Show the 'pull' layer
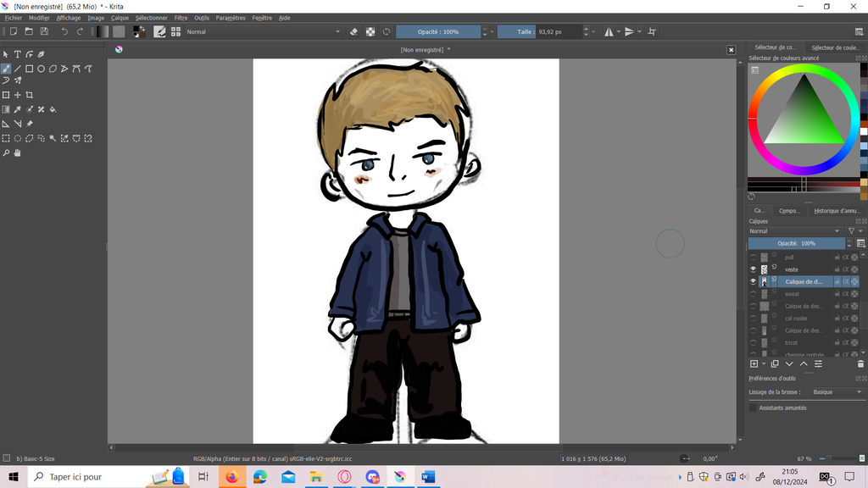 point(753,258)
